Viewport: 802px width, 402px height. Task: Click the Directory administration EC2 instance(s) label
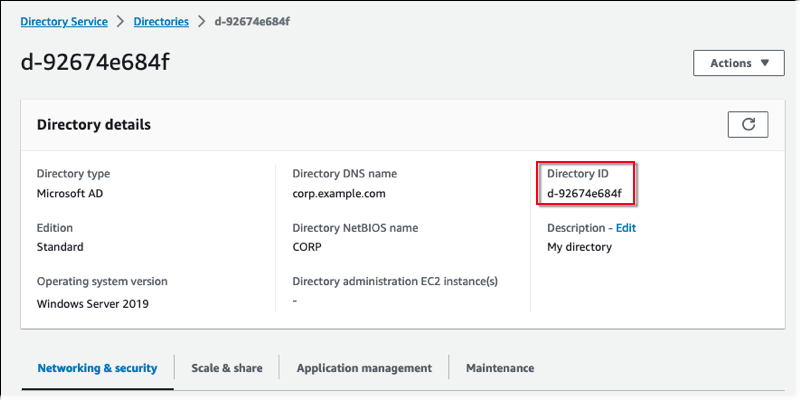coord(395,282)
